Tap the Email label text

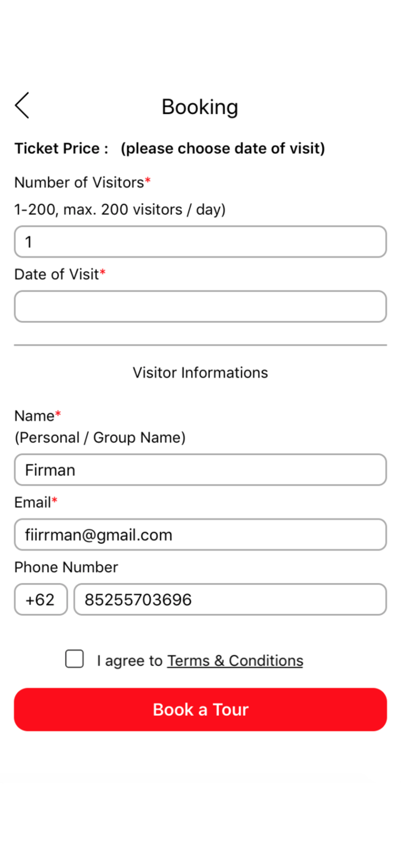click(33, 503)
